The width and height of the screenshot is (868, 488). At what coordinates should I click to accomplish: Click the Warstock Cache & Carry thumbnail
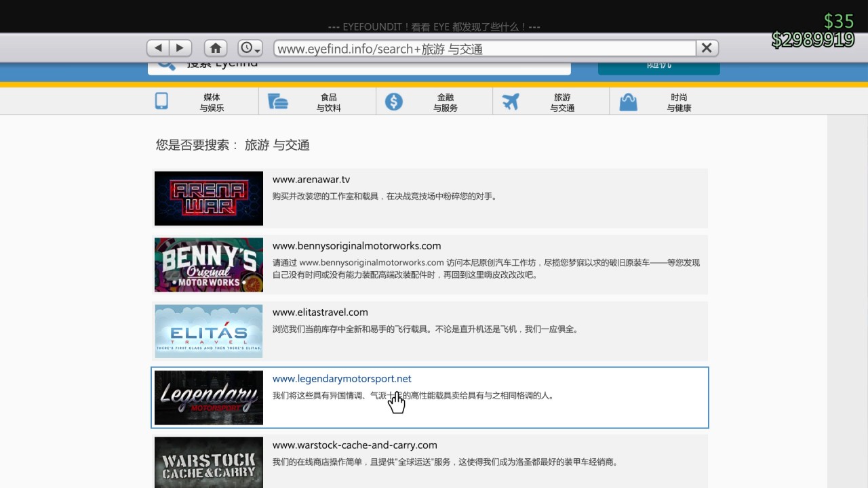coord(209,463)
